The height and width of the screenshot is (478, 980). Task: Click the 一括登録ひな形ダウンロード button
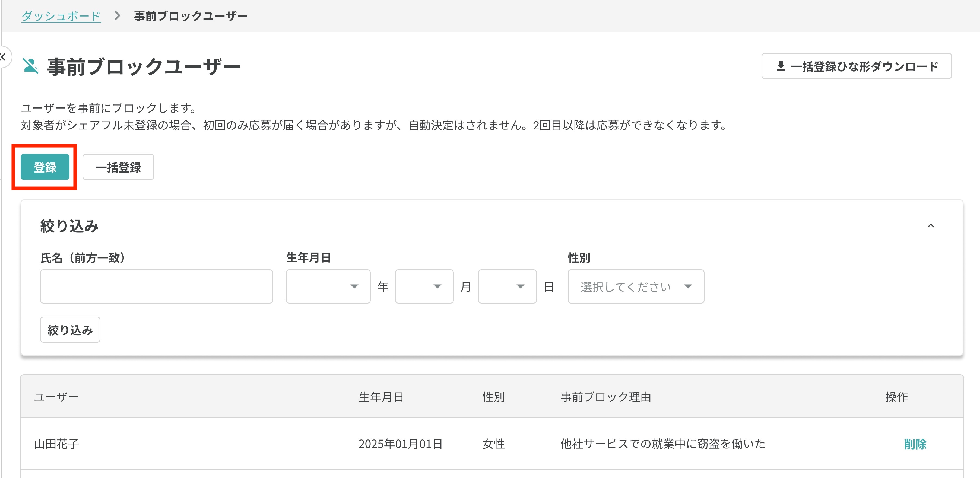(x=856, y=66)
